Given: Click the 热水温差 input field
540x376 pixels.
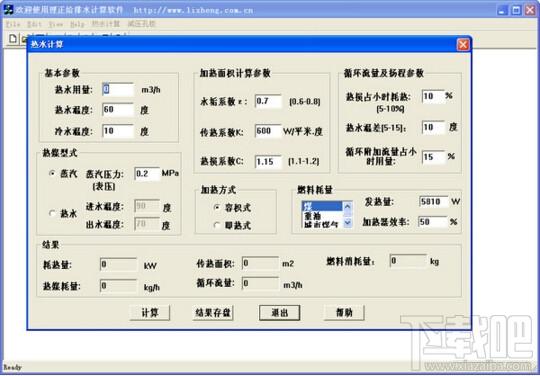Looking at the screenshot, I should click(433, 127).
